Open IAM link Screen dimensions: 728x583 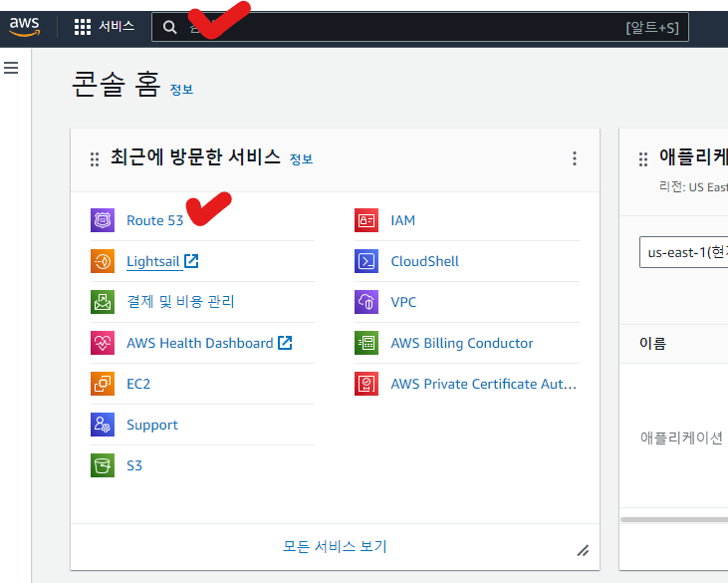pyautogui.click(x=403, y=220)
